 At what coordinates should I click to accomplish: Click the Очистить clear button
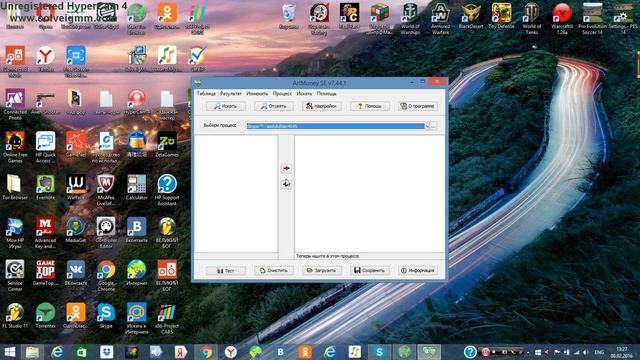(x=274, y=270)
